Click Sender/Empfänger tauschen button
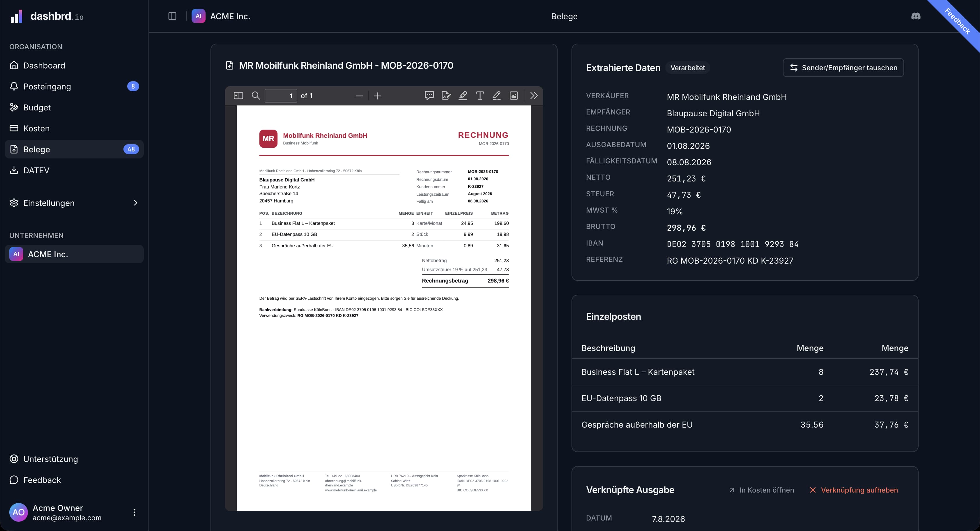The width and height of the screenshot is (980, 531). coord(843,67)
